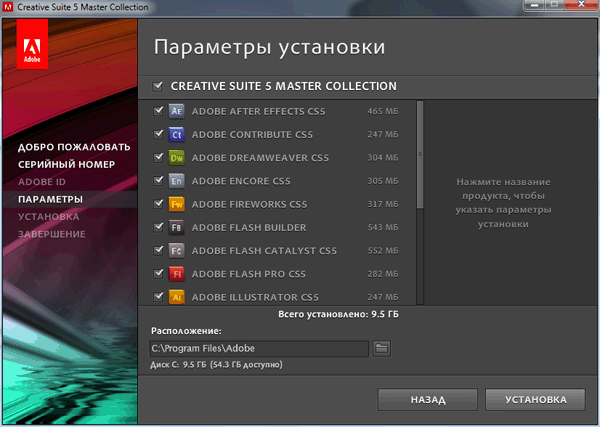Click the Dreamweaver Dw icon
This screenshot has height=427, width=600.
tap(176, 158)
